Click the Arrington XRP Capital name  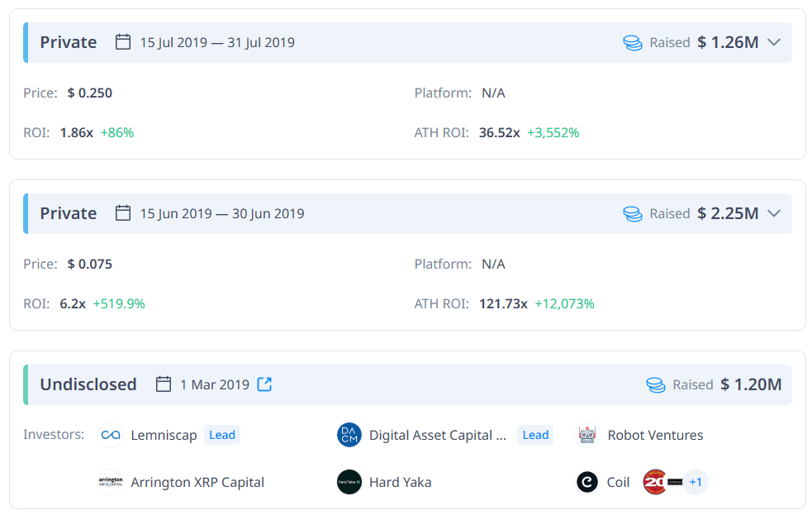[197, 482]
